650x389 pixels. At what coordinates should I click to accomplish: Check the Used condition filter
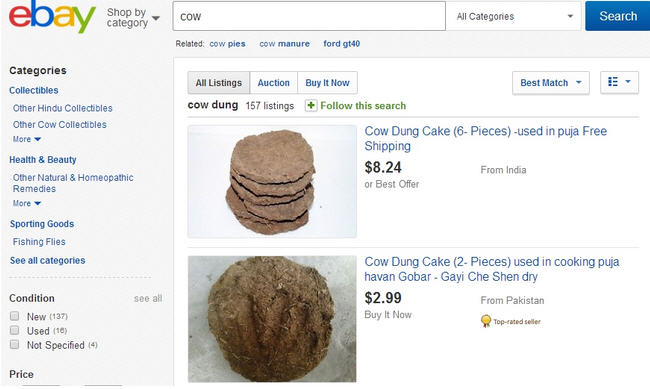[15, 330]
